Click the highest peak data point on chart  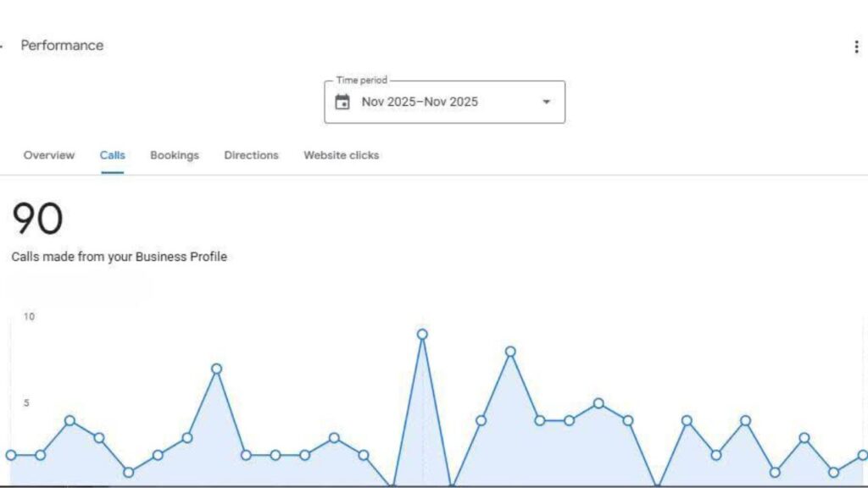[x=422, y=334]
